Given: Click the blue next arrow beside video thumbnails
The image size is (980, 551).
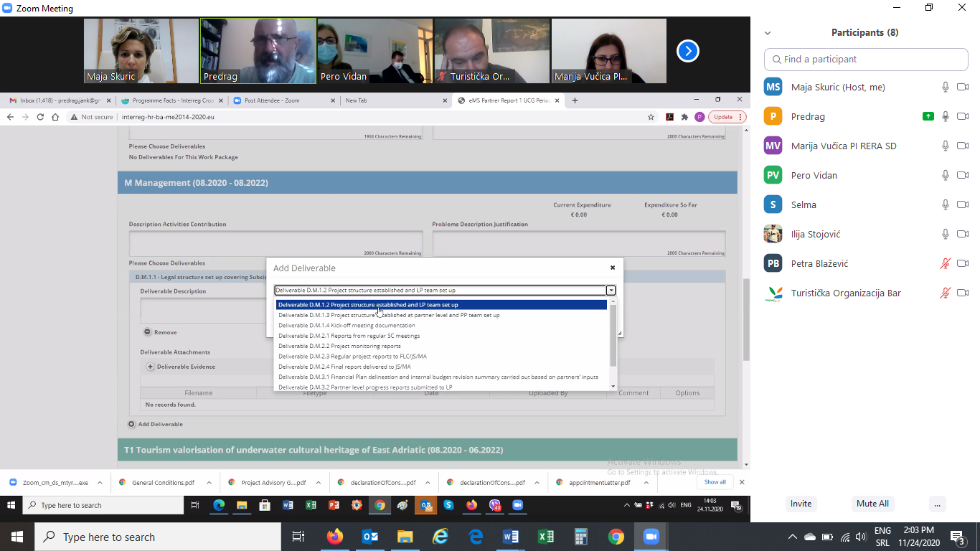Looking at the screenshot, I should click(687, 51).
